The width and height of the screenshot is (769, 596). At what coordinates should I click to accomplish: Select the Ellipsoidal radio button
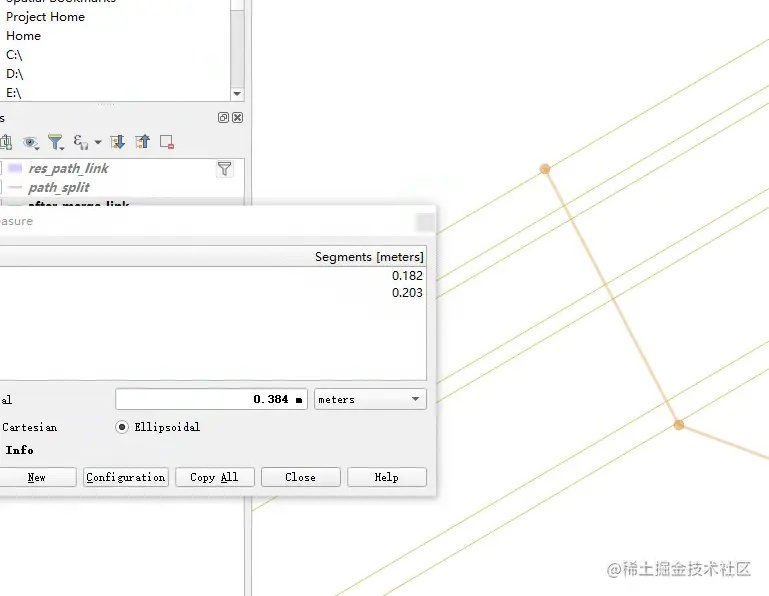point(122,427)
